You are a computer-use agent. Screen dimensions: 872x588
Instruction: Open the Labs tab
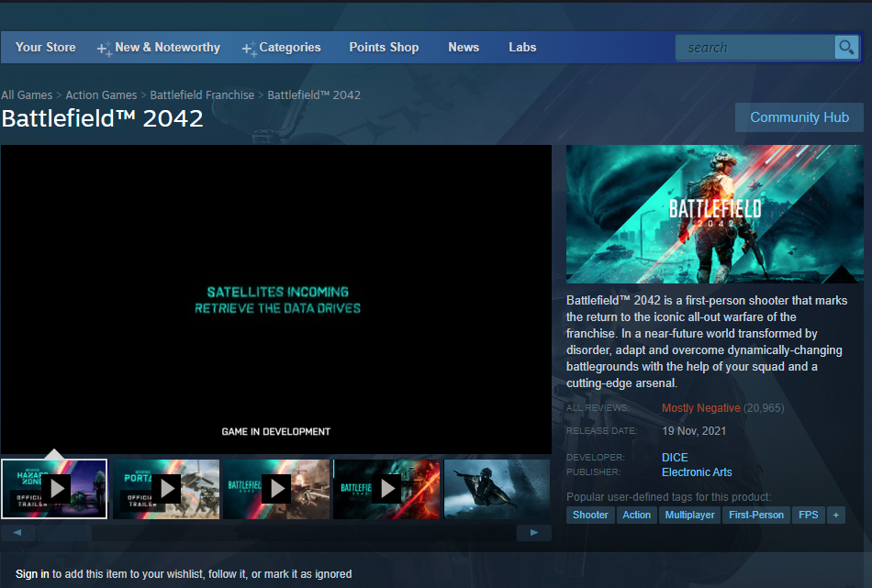coord(523,47)
